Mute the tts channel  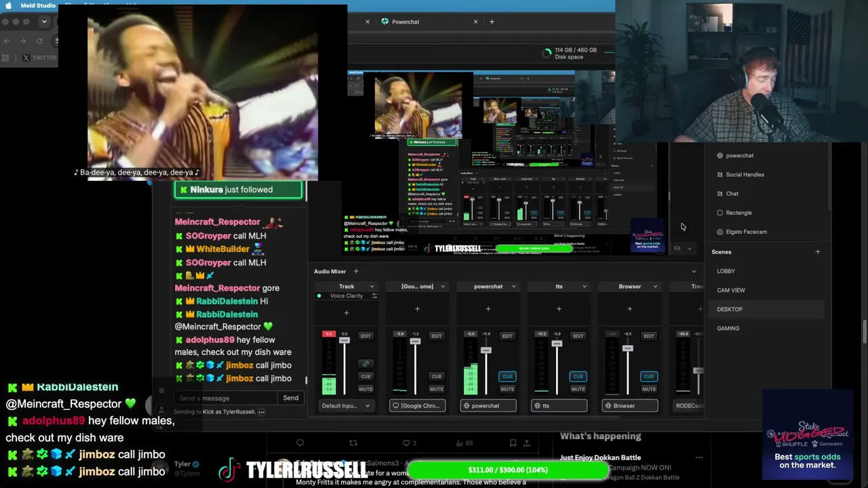pyautogui.click(x=578, y=389)
